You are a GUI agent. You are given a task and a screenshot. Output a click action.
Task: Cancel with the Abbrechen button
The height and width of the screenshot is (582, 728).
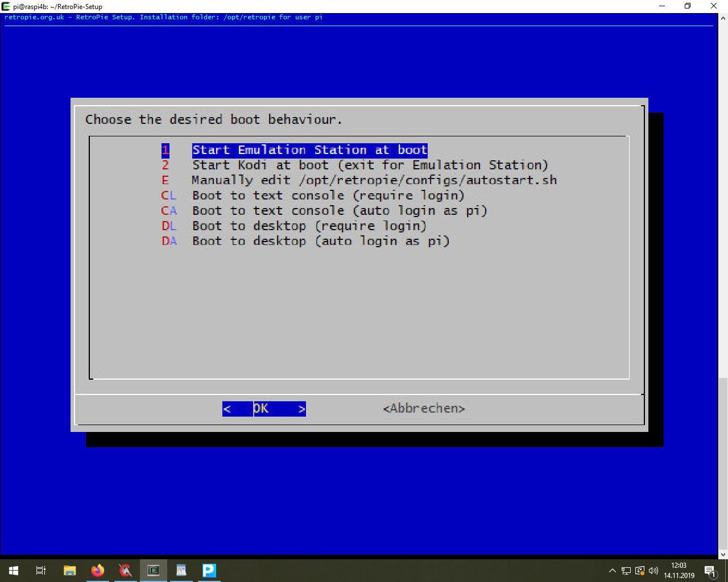click(424, 409)
